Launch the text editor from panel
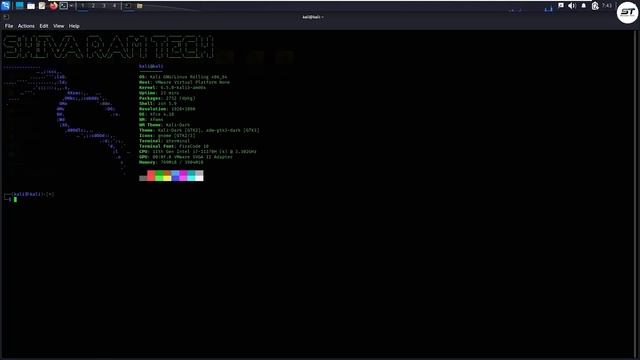640x360 pixels. click(x=42, y=6)
